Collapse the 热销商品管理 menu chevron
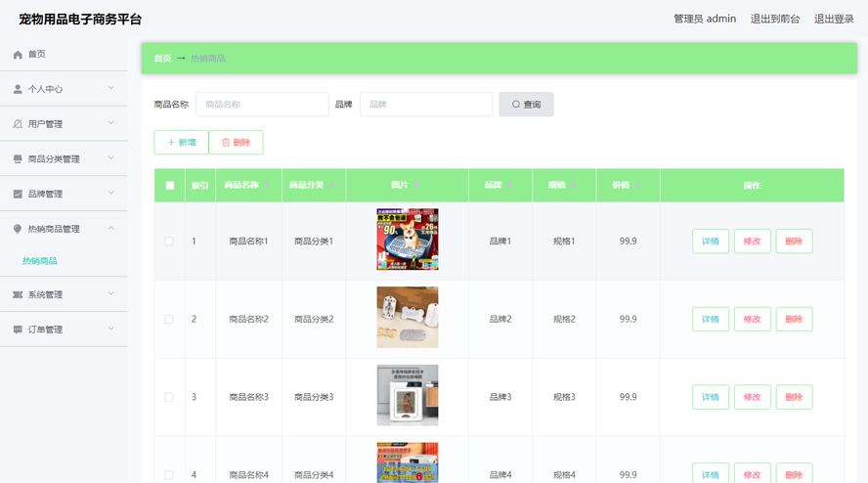The width and height of the screenshot is (868, 483). pyautogui.click(x=110, y=228)
